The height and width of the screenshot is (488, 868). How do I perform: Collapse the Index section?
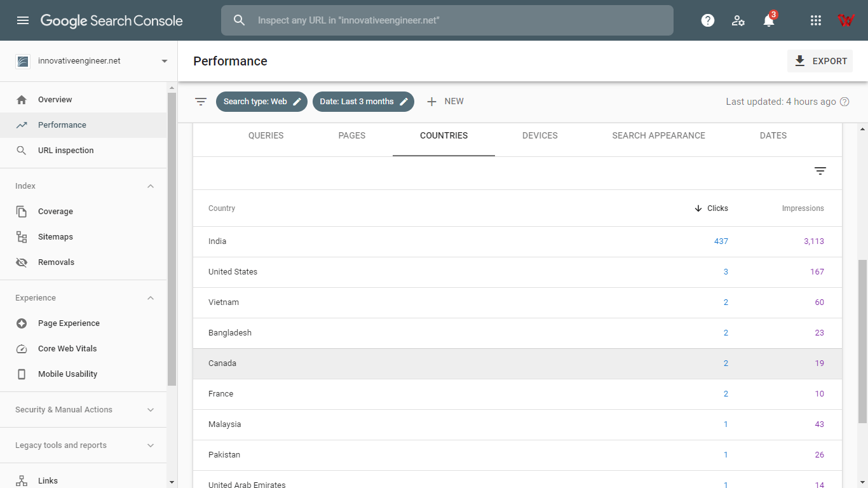[x=151, y=186]
